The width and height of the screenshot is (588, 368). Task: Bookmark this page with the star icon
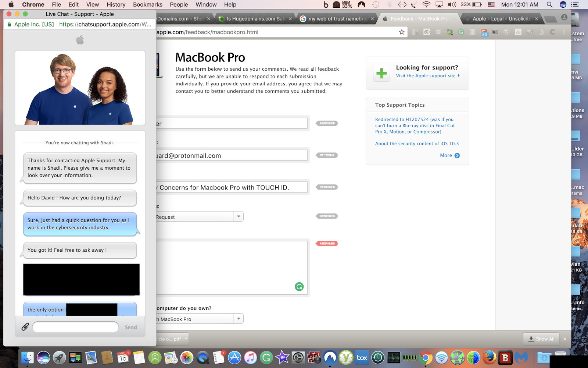pos(402,32)
